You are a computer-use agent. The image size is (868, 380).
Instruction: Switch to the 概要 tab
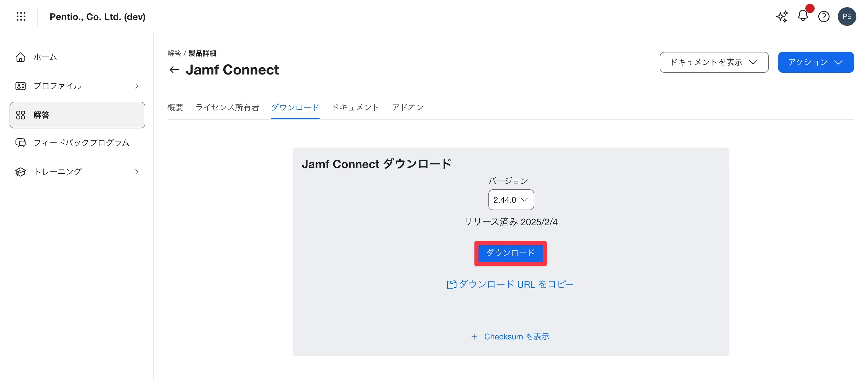tap(175, 107)
